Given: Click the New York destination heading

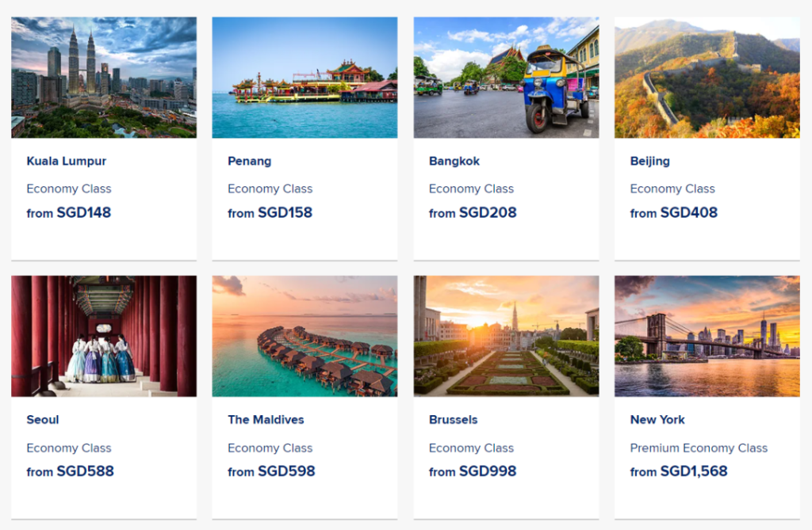Looking at the screenshot, I should click(657, 419).
